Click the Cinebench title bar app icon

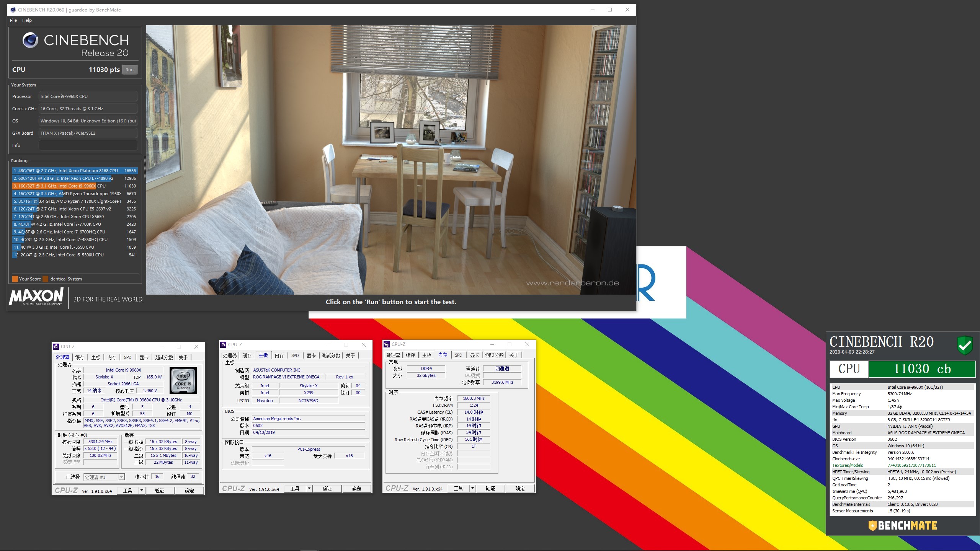[x=13, y=10]
